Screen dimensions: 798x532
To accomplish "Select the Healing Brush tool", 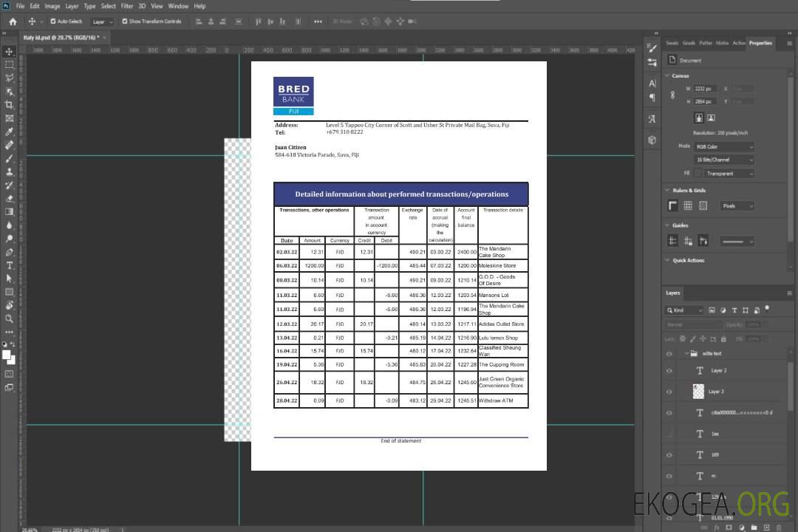I will 9,145.
